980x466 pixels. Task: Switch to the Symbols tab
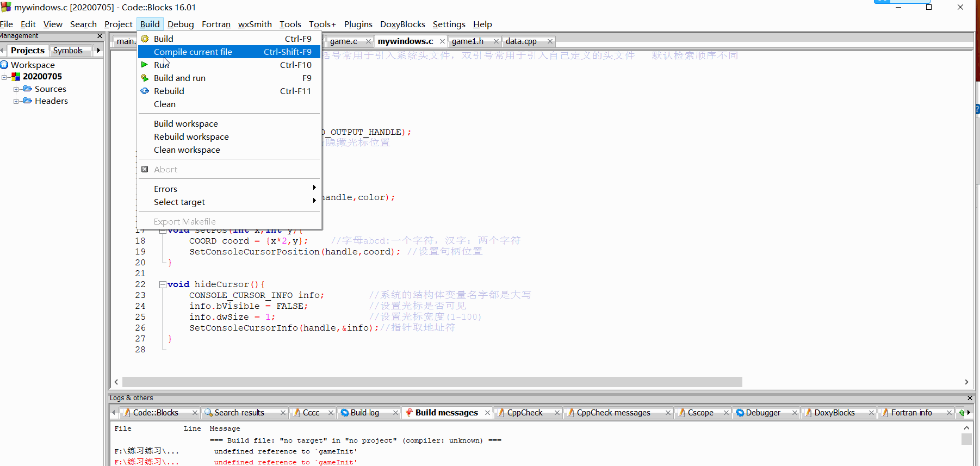point(68,50)
